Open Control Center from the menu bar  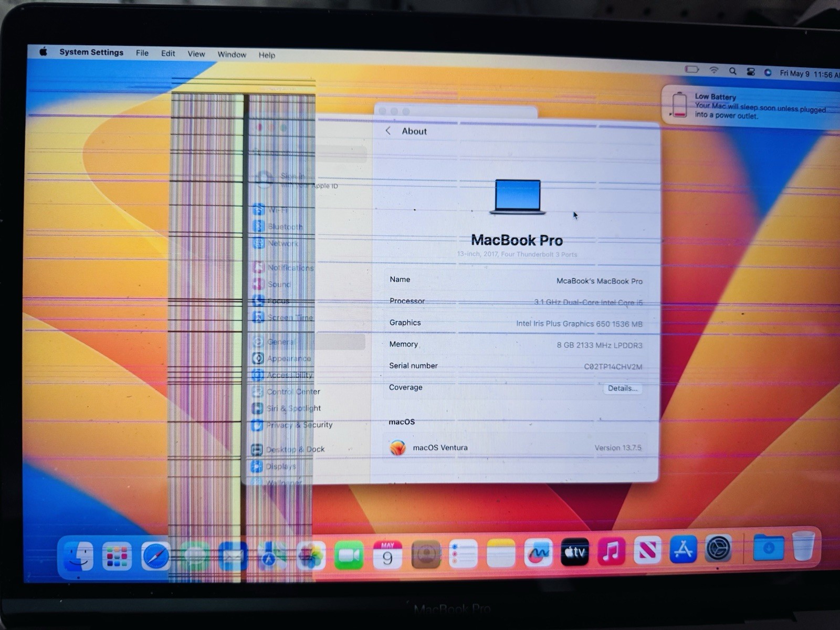tap(751, 72)
